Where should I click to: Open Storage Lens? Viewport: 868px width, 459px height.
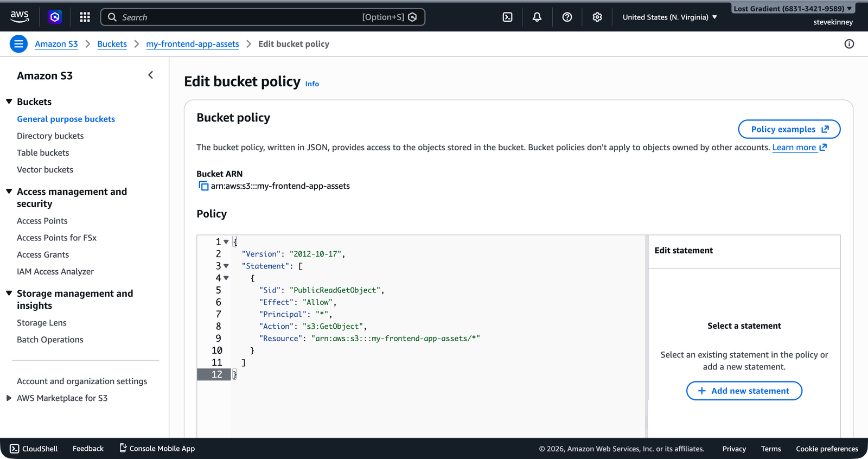(42, 323)
